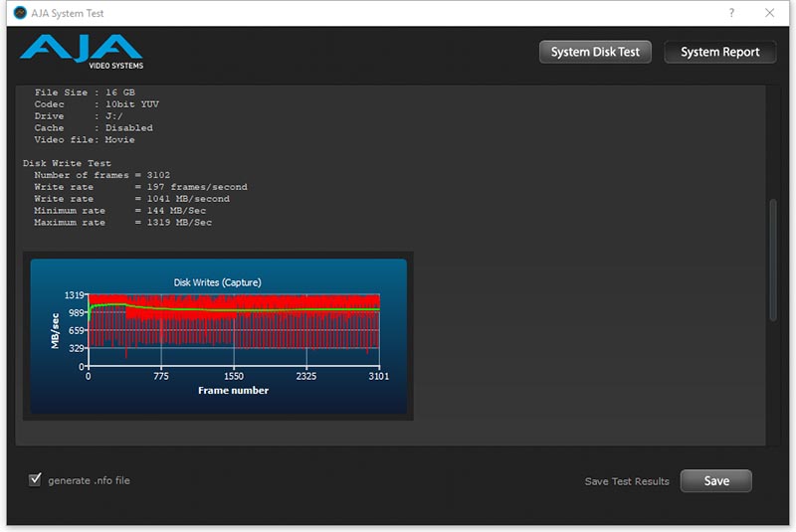Click the 'Disk Write Test' heading

[x=67, y=163]
